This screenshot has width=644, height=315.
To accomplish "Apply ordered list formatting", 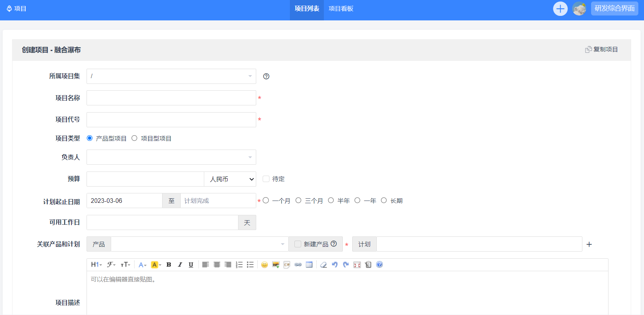I will 239,265.
